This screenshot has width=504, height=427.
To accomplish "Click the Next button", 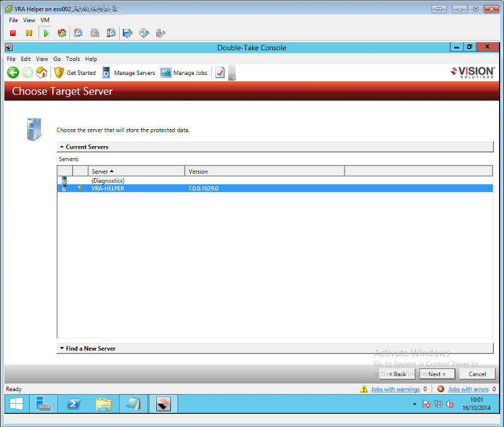I will [x=437, y=374].
